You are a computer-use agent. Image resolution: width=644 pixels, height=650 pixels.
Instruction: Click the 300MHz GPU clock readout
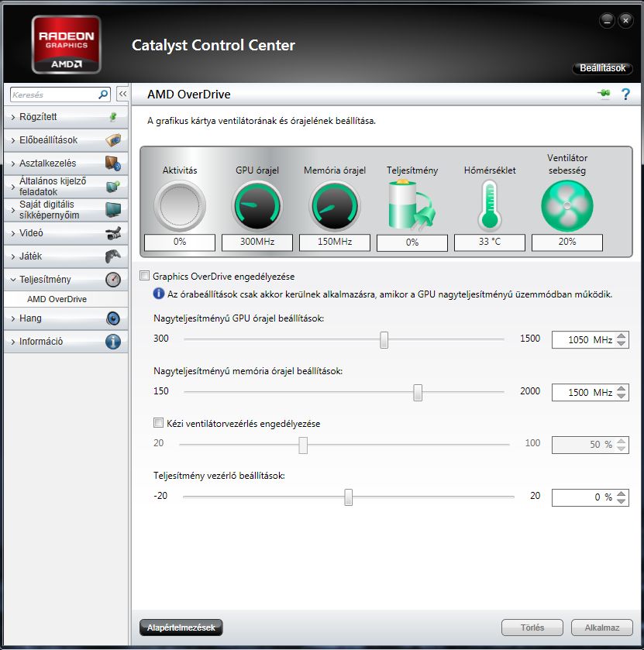tap(257, 242)
